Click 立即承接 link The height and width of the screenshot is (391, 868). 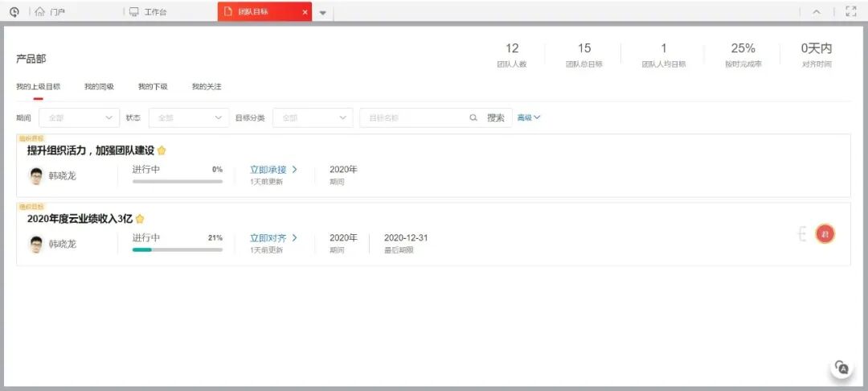273,170
